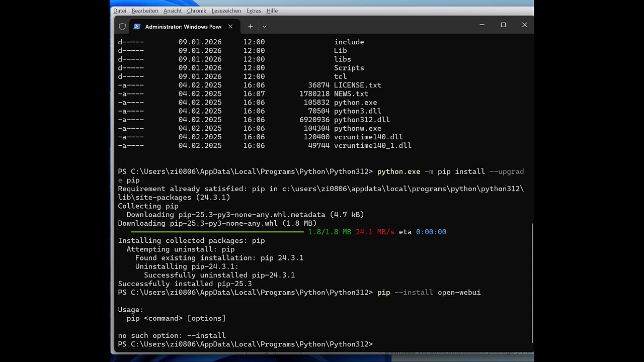Click the pip download progress bar
Screen dimensions: 644x362
[217, 232]
